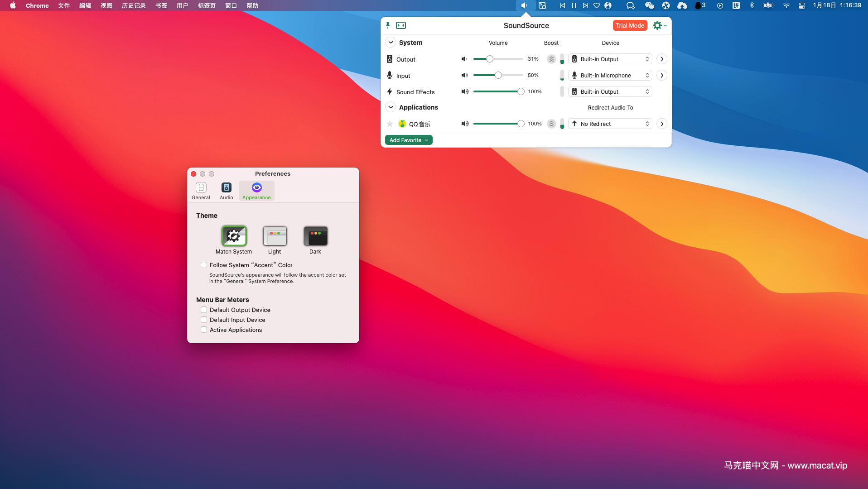Click the Add Favorite button
This screenshot has width=868, height=489.
pyautogui.click(x=409, y=140)
